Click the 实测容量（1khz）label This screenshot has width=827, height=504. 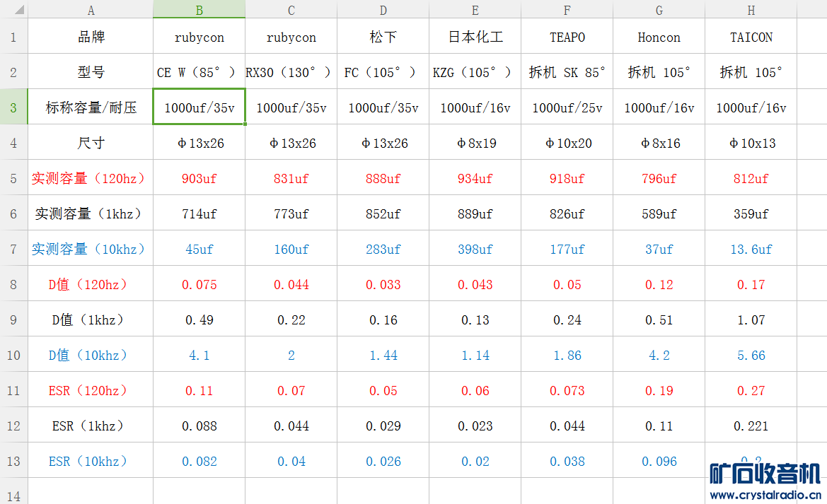pyautogui.click(x=91, y=213)
